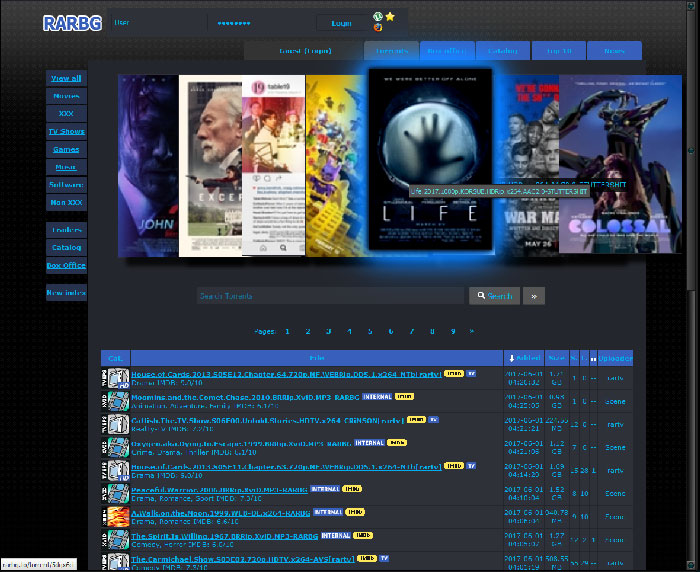Click INTERNAL badge on Moomins row

coord(377,397)
